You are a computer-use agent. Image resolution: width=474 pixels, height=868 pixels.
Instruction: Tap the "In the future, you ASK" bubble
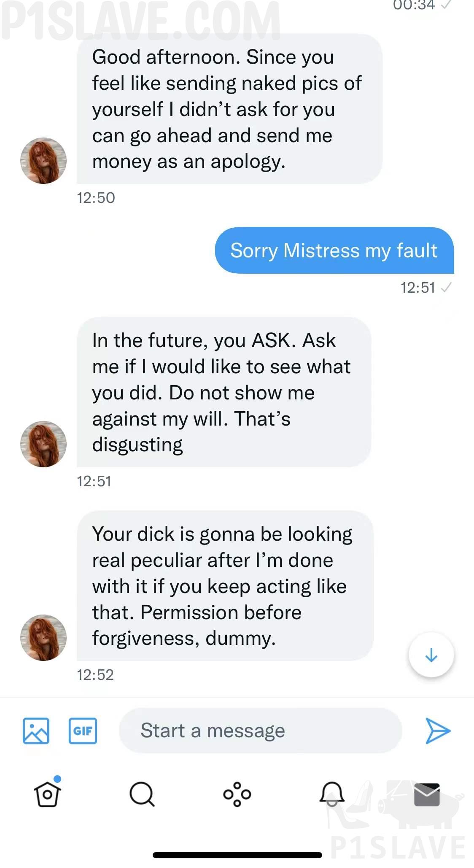coord(224,392)
